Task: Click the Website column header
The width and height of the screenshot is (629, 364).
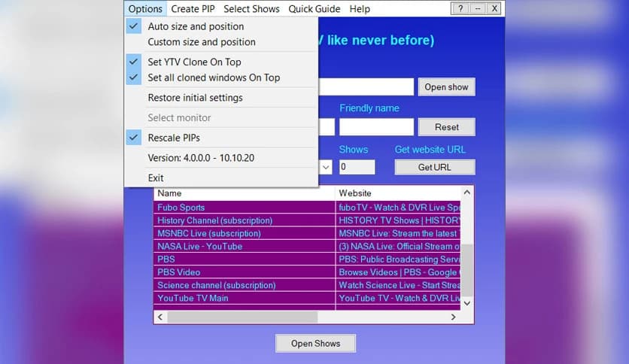Action: point(397,193)
